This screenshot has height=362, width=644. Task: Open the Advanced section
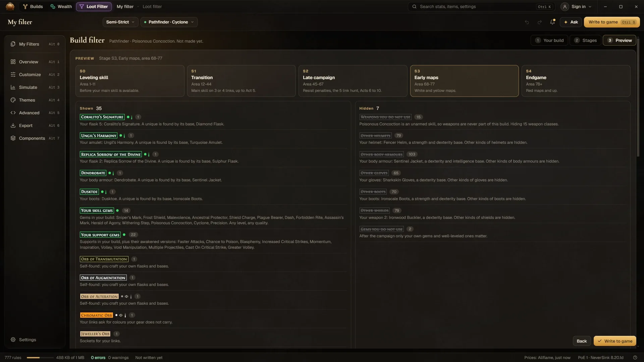point(35,113)
